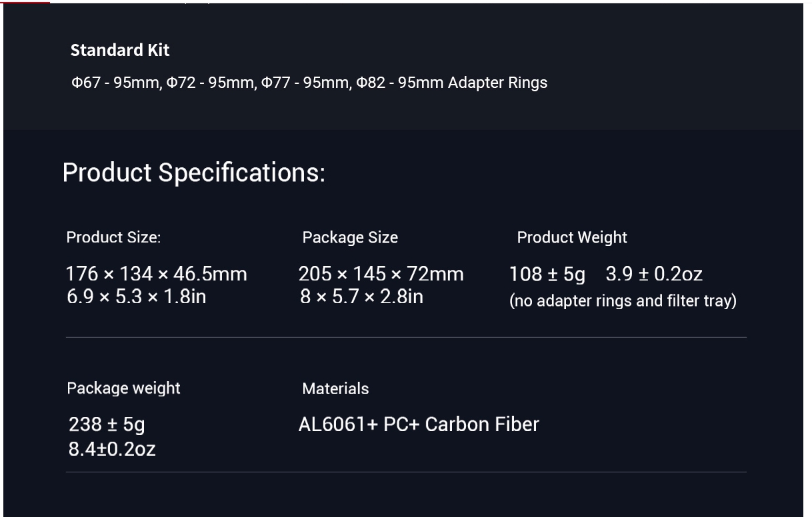Click the Product Weight label
The image size is (812, 519).
pyautogui.click(x=572, y=237)
